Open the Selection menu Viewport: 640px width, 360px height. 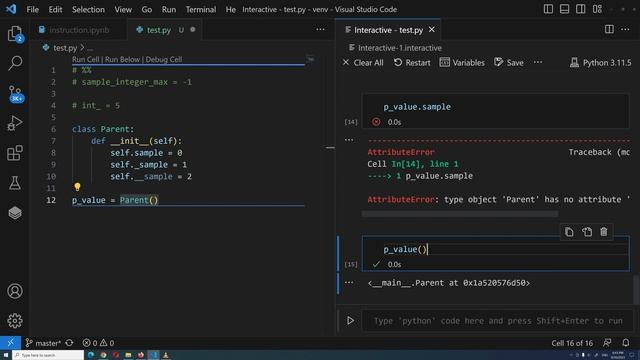click(x=88, y=9)
